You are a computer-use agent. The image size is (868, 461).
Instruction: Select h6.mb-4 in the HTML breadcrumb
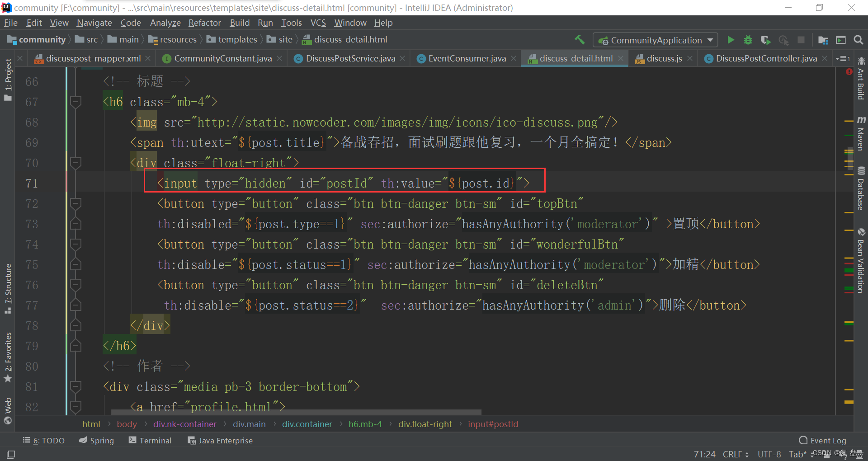(365, 424)
